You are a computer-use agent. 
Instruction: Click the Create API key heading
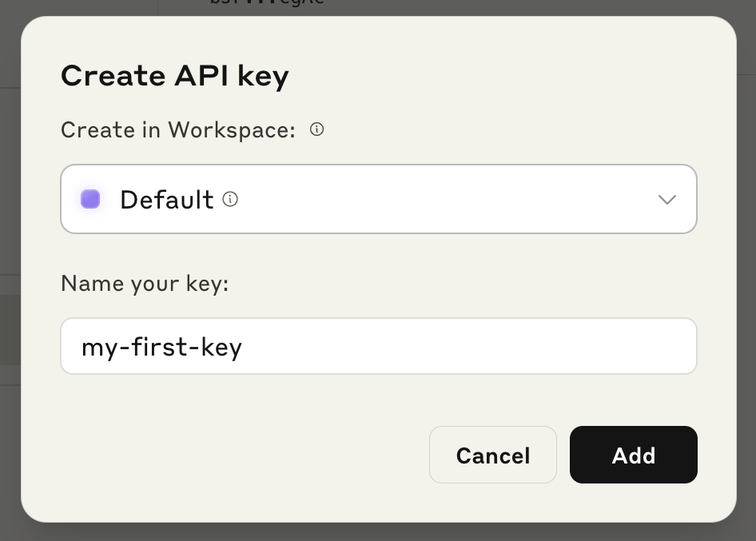[174, 76]
